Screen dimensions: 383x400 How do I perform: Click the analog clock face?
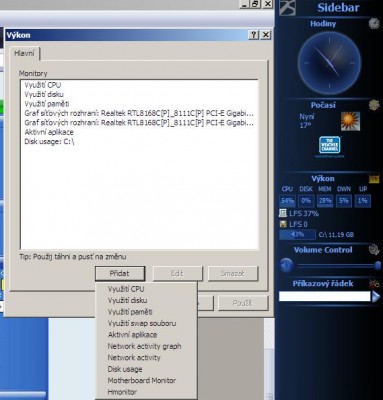point(329,63)
